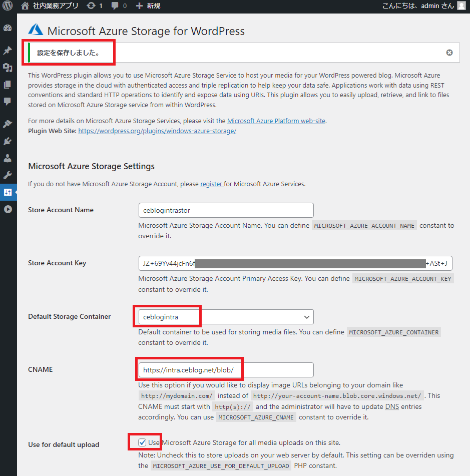Click the http(s):// code text

233,407
